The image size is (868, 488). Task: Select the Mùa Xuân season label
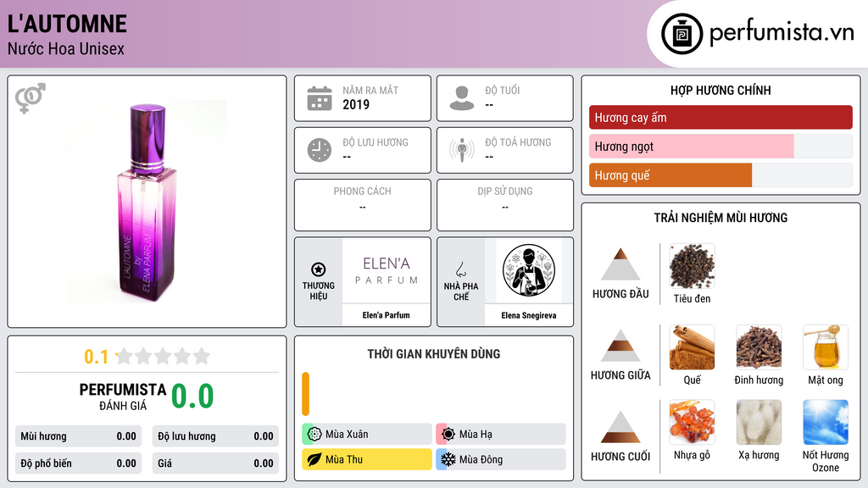(347, 435)
